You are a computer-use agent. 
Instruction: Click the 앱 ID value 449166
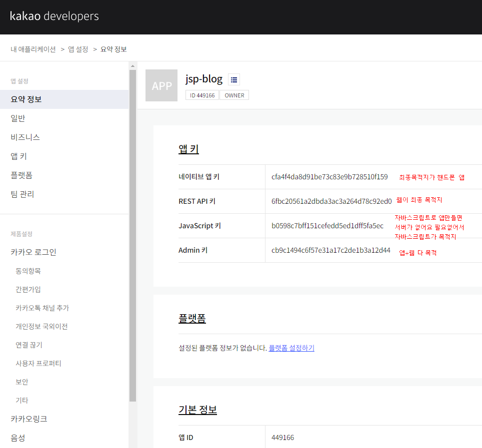pyautogui.click(x=283, y=438)
